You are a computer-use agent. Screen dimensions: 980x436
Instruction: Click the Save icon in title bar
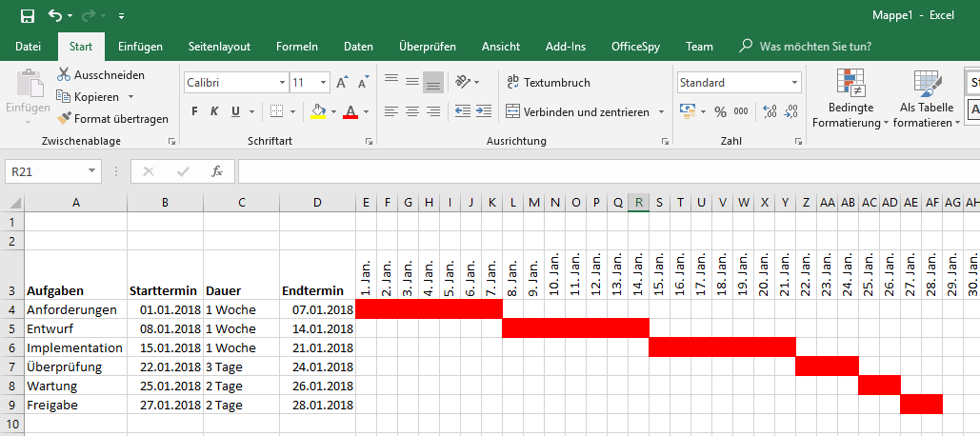(x=27, y=15)
